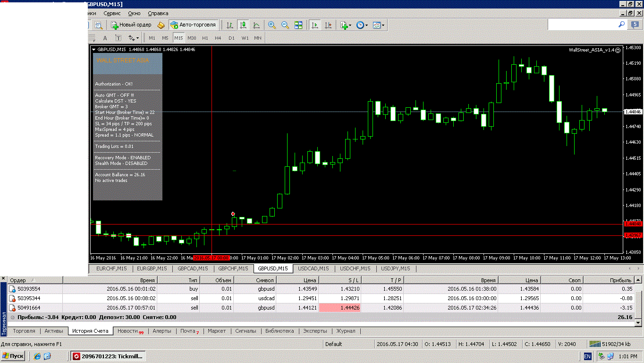This screenshot has height=363, width=644.
Task: Select the M15 timeframe button
Action: pos(178,38)
